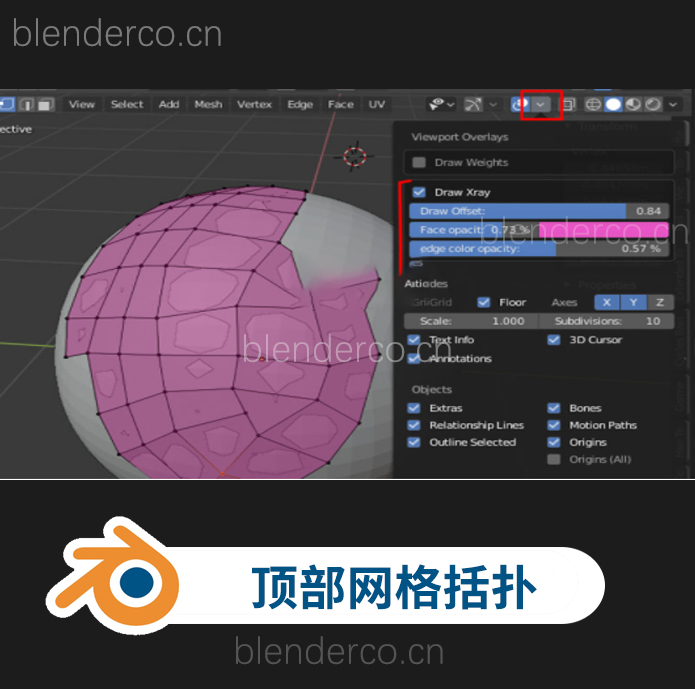This screenshot has height=689, width=695.
Task: Select face select mode icon
Action: coord(45,105)
